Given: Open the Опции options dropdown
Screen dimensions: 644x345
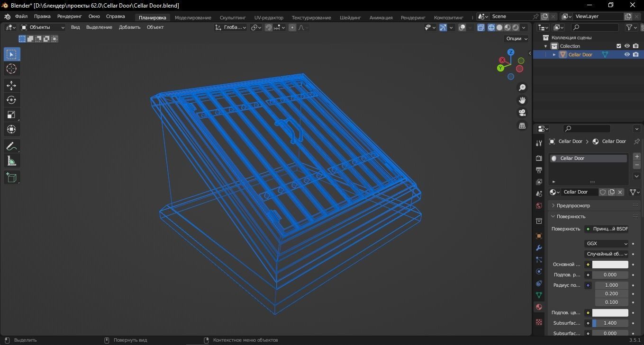Looking at the screenshot, I should click(517, 39).
